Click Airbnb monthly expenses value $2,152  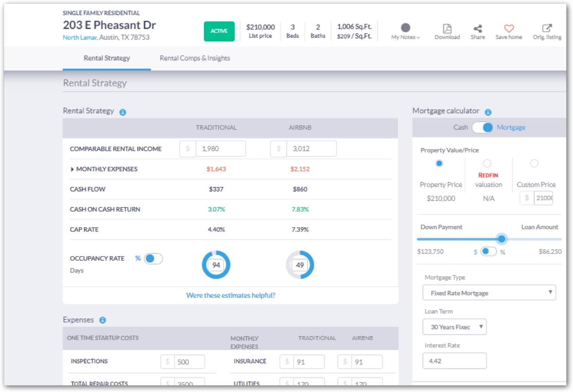point(300,169)
